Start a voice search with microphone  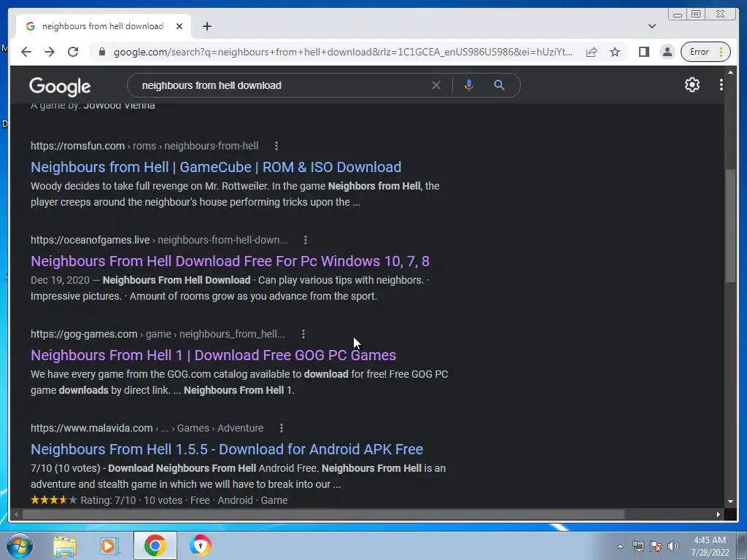coord(469,85)
